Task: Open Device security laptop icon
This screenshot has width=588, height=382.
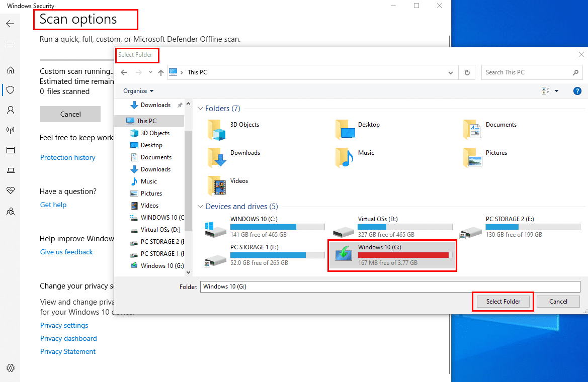Action: 11,170
